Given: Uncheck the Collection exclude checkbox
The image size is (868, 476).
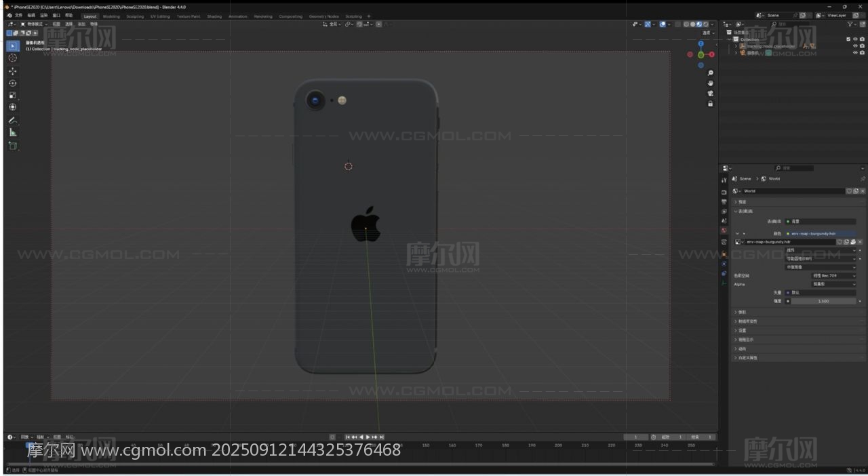Looking at the screenshot, I should click(848, 39).
